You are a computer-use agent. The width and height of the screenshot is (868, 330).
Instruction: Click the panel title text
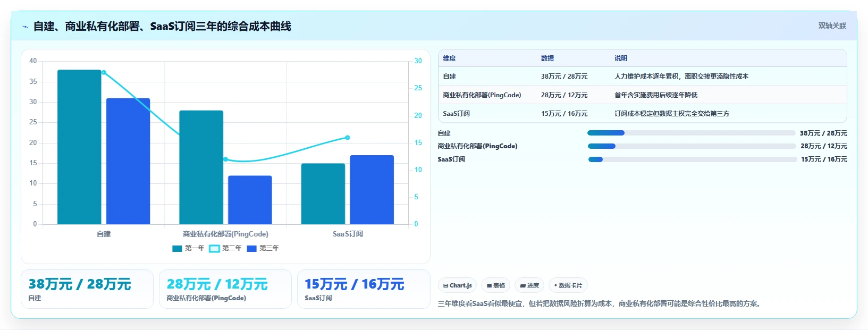(x=162, y=27)
